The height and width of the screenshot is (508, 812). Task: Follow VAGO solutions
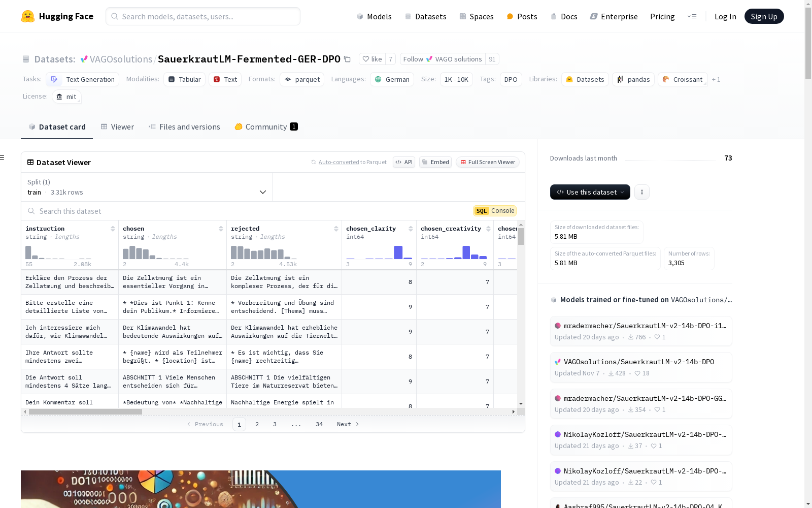(443, 59)
